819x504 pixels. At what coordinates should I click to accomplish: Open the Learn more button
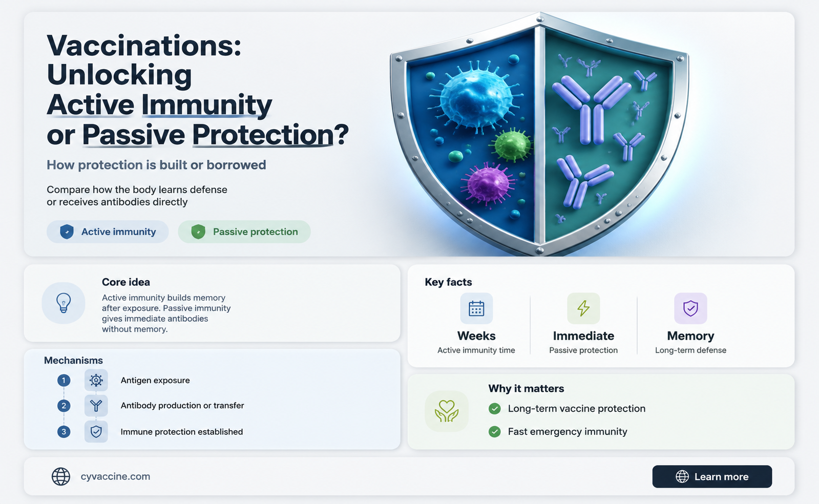point(712,476)
